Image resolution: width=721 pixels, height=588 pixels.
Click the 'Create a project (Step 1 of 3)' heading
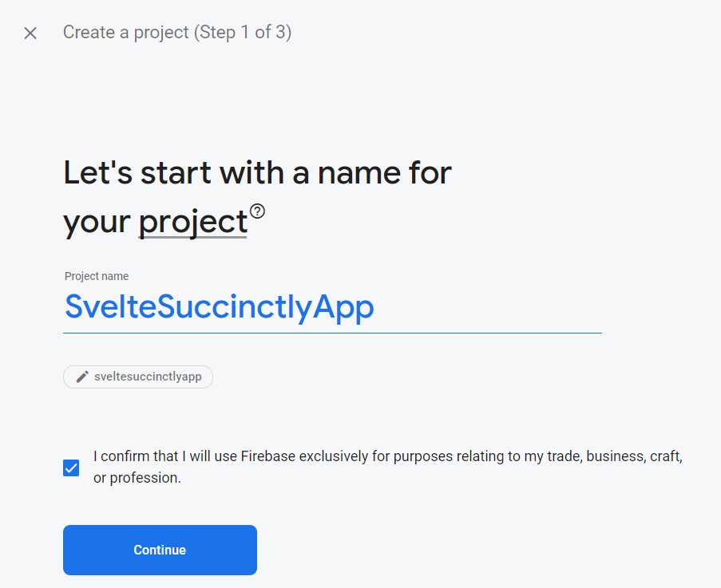point(177,33)
